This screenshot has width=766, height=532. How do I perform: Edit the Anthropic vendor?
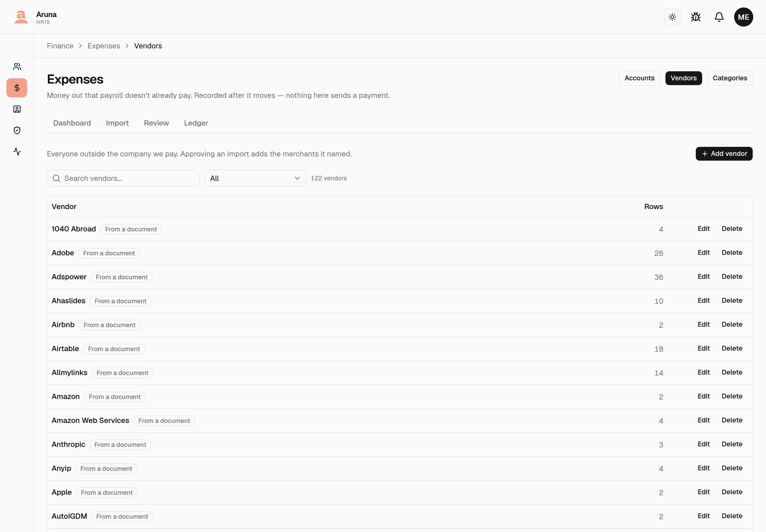click(x=703, y=444)
